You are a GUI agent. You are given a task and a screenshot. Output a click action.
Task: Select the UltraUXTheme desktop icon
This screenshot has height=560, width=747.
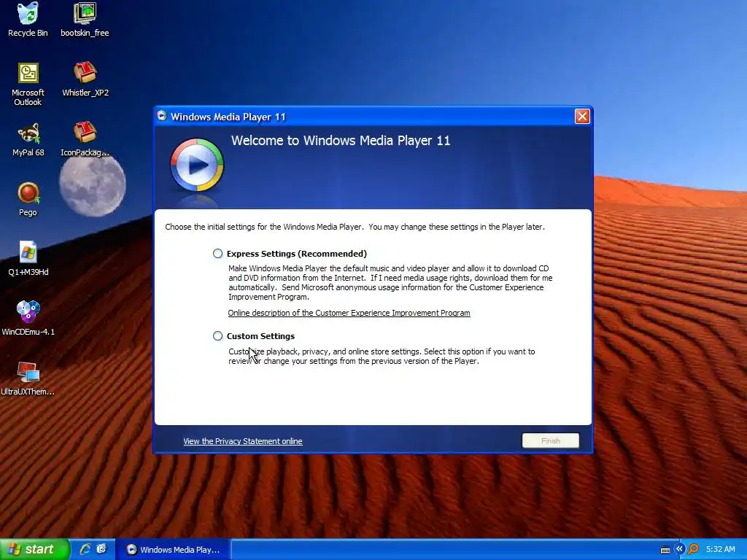tap(28, 378)
